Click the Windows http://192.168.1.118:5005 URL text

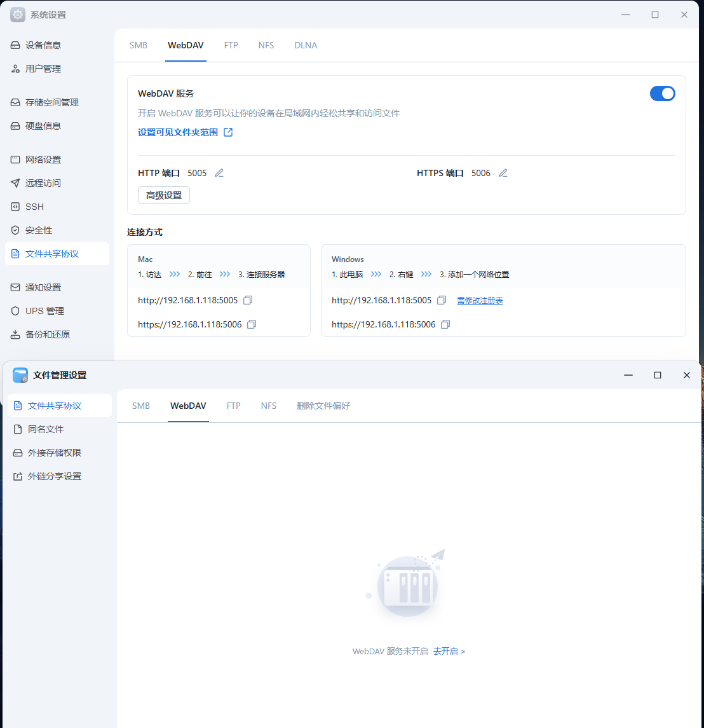coord(381,300)
